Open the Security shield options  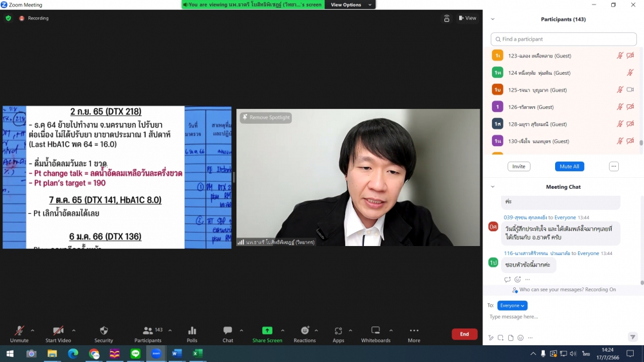click(x=104, y=334)
